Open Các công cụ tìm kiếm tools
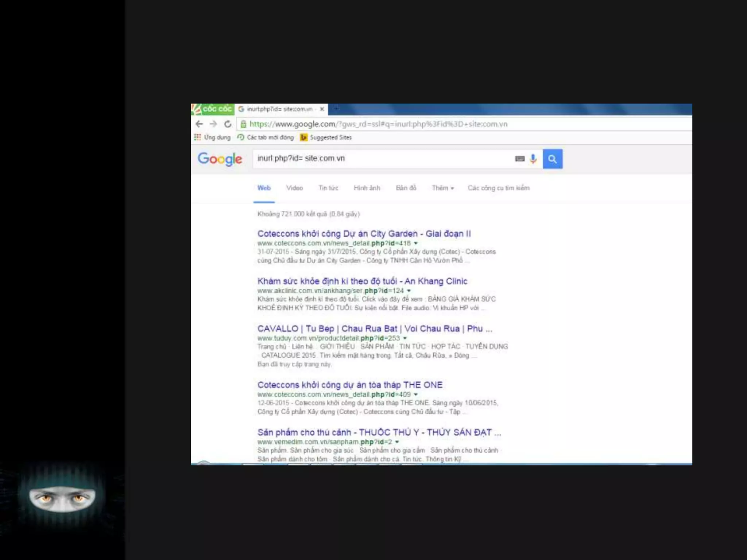 click(x=498, y=188)
